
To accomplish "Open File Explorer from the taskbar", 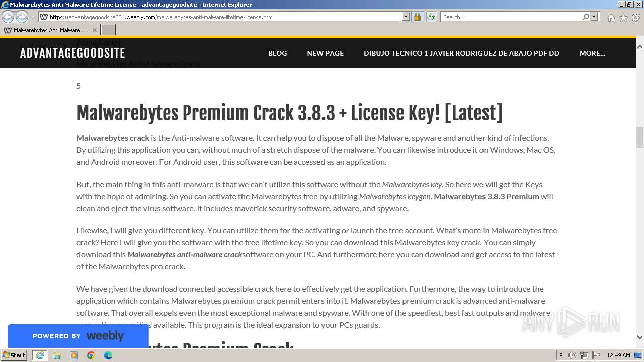I will click(x=57, y=355).
